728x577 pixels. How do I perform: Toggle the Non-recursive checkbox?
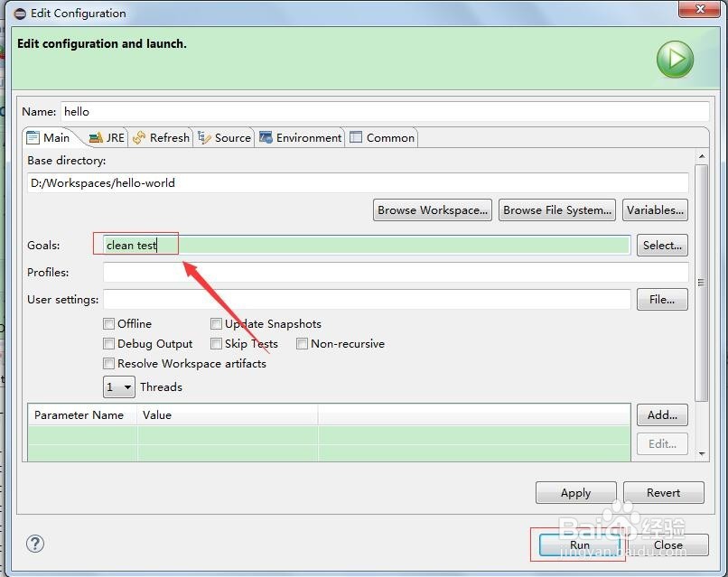[x=302, y=343]
